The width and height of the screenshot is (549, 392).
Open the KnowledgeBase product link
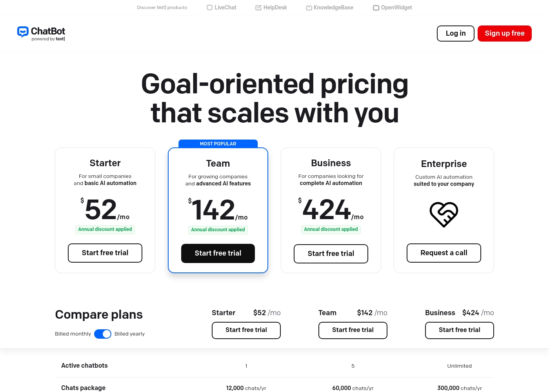click(x=329, y=7)
